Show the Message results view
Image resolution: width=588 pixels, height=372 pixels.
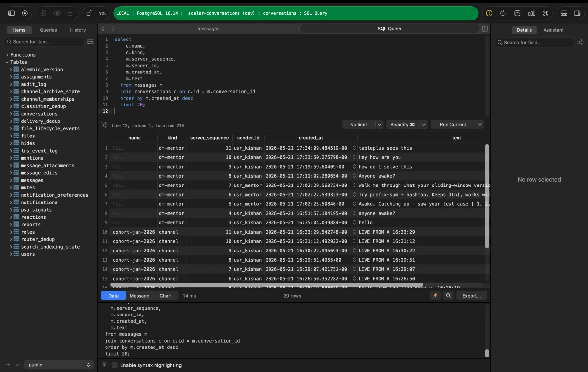click(139, 296)
